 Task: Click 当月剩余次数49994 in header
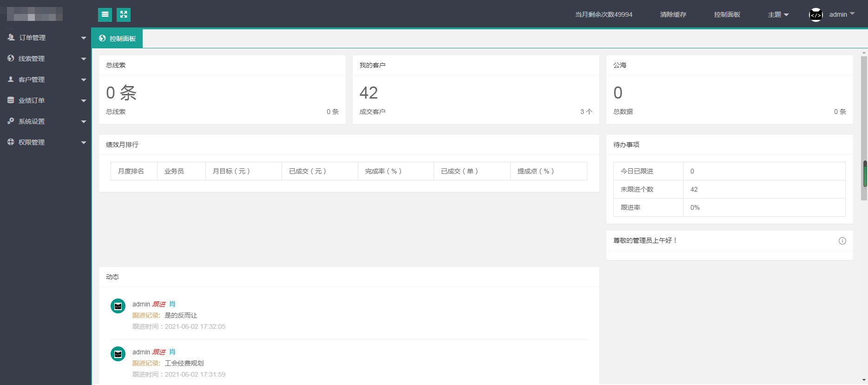click(x=604, y=15)
